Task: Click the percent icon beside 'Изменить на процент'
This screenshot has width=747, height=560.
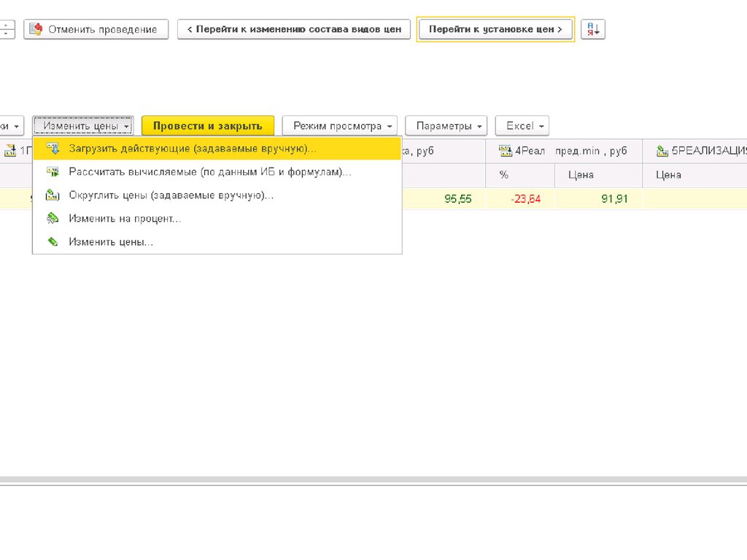Action: click(x=53, y=218)
